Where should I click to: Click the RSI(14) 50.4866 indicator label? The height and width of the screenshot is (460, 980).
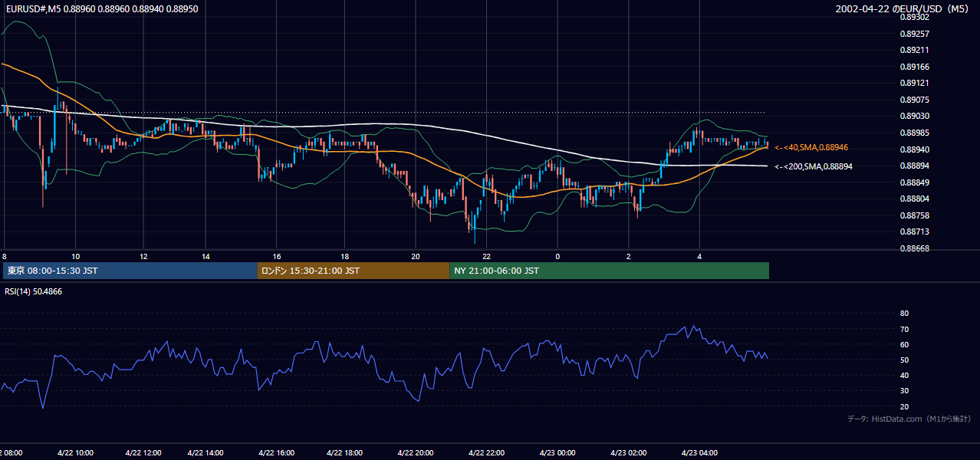[32, 291]
